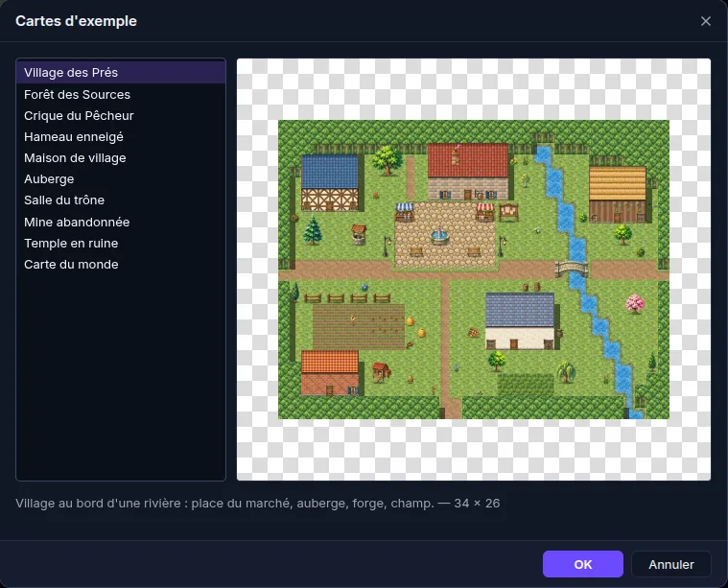Pick Mine abandonnée in the map list

pyautogui.click(x=121, y=222)
